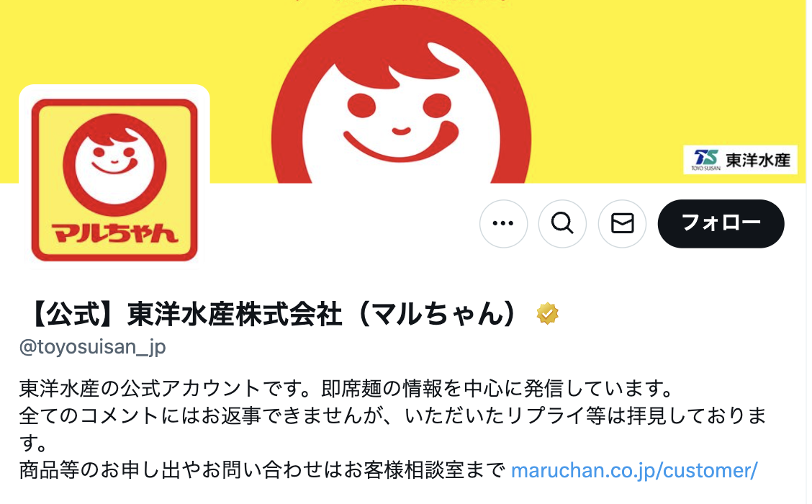Image resolution: width=812 pixels, height=504 pixels.
Task: Follow the account with フォロー button
Action: [721, 224]
